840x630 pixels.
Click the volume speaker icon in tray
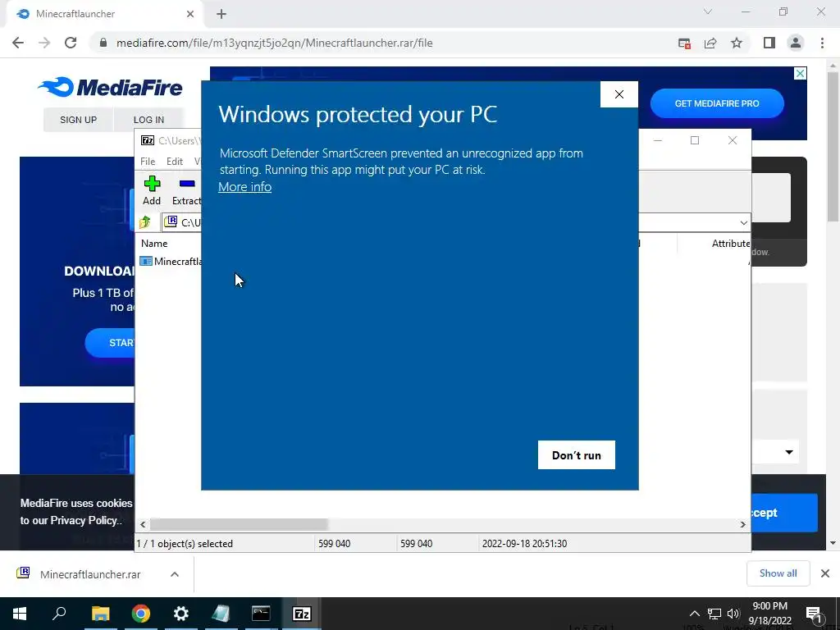(733, 614)
